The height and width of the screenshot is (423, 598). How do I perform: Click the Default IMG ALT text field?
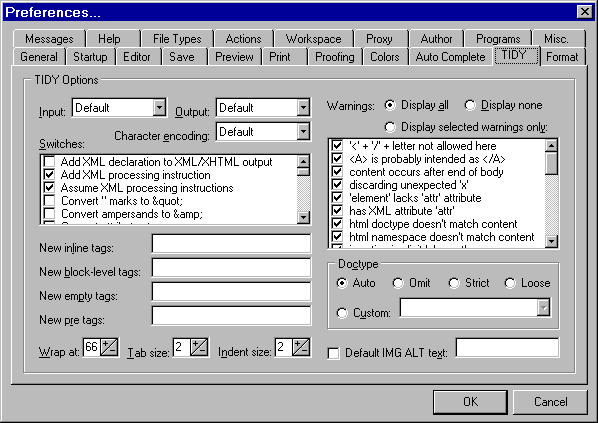(507, 347)
